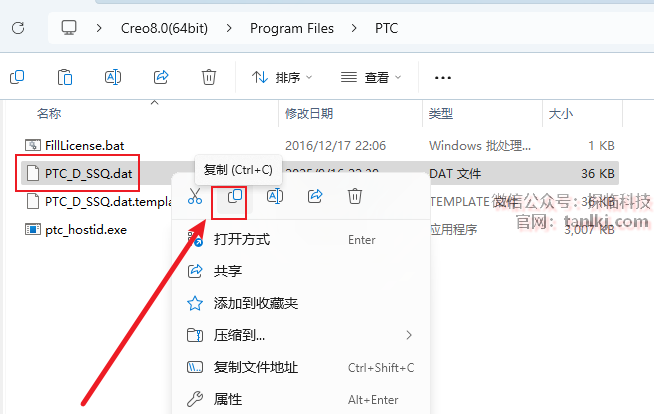Click the paste icon in the Explorer toolbar

[65, 77]
